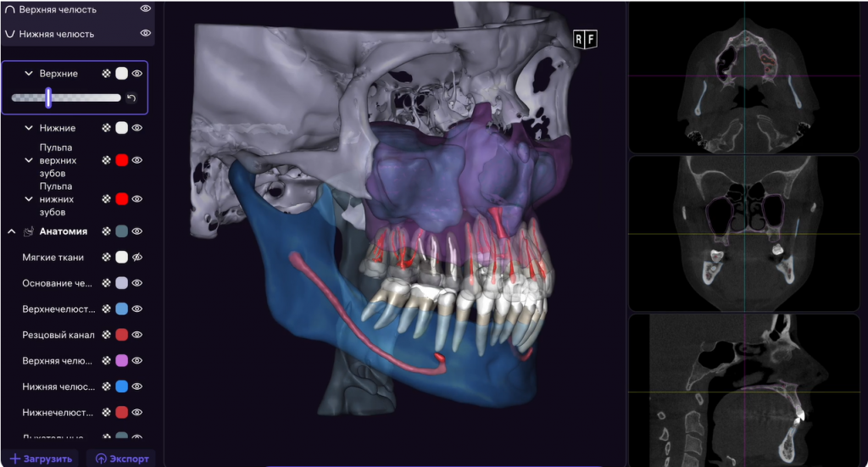Image resolution: width=868 pixels, height=467 pixels.
Task: Click the Экспорт button
Action: (121, 459)
